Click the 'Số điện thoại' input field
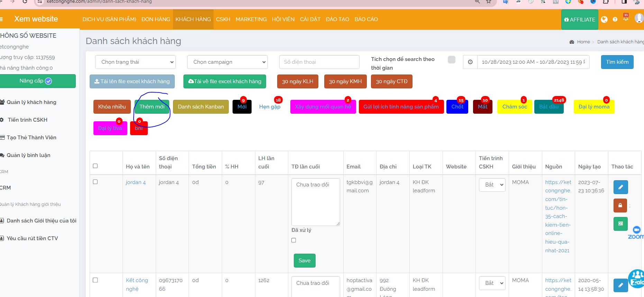Image resolution: width=644 pixels, height=297 pixels. coord(319,62)
